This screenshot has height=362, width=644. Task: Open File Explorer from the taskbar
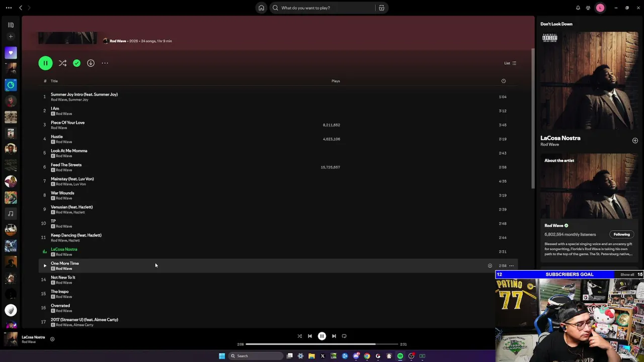pos(311,356)
